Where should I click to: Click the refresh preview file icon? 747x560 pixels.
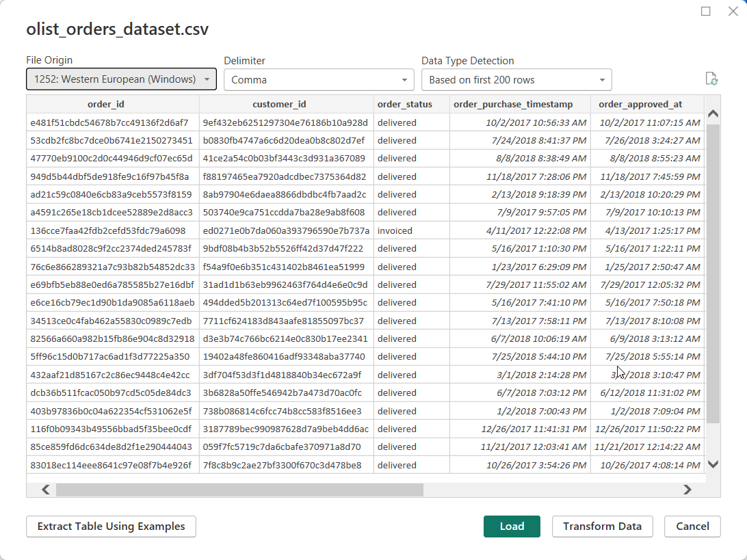(x=711, y=79)
